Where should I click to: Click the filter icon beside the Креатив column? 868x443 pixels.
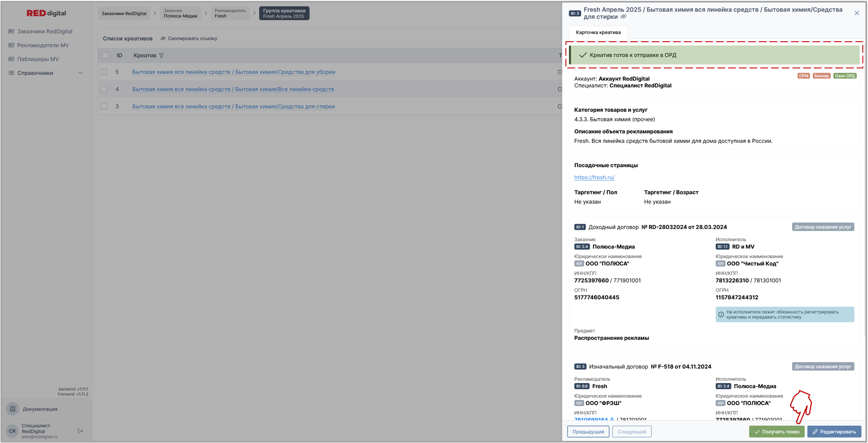click(x=161, y=55)
